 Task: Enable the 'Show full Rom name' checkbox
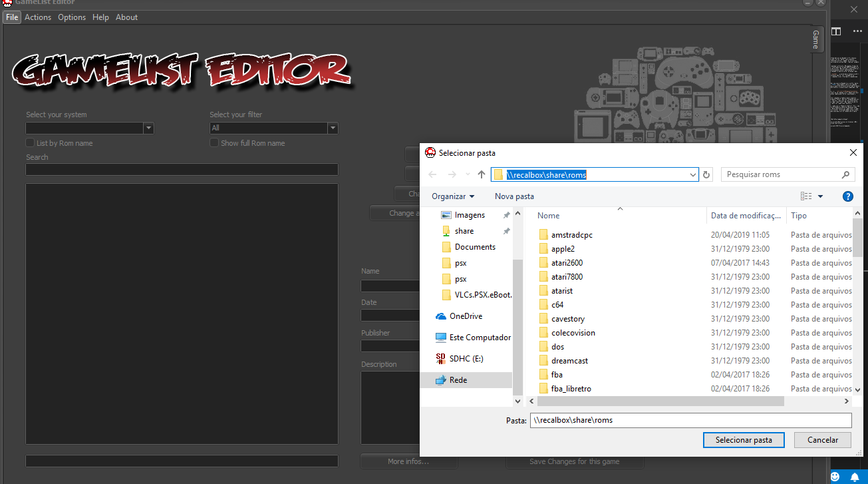pyautogui.click(x=214, y=143)
